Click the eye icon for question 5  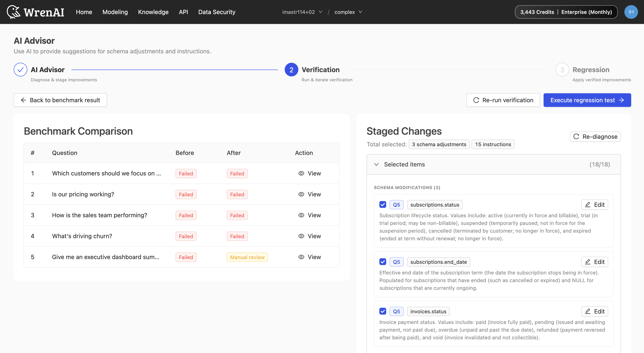301,257
